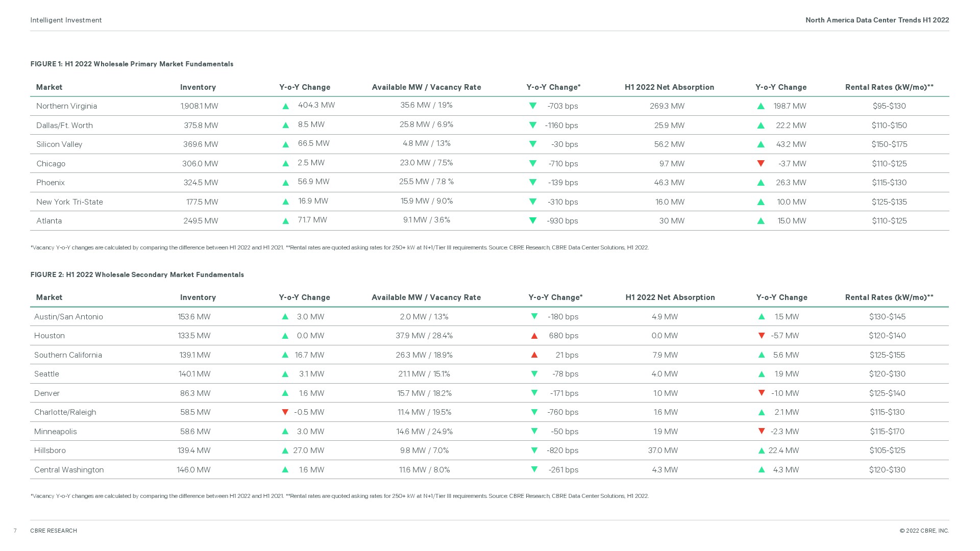980x551 pixels.
Task: Click the Northern Virginia market name
Action: [66, 106]
